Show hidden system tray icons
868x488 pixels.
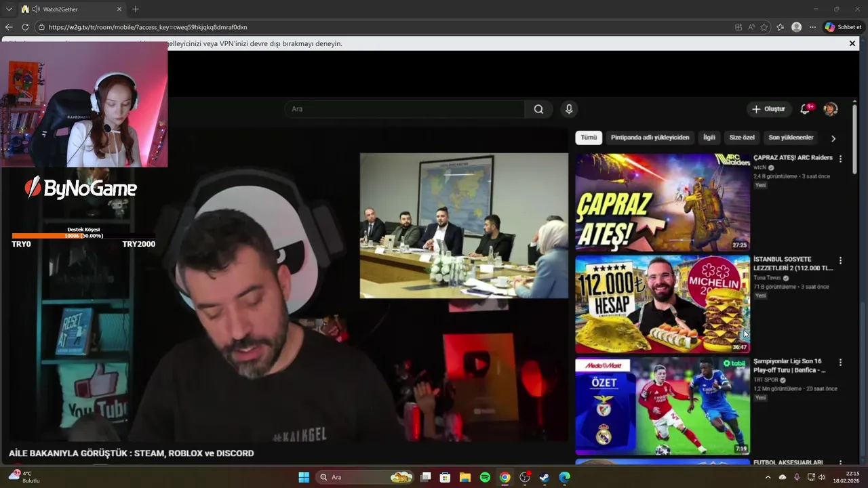click(x=768, y=477)
